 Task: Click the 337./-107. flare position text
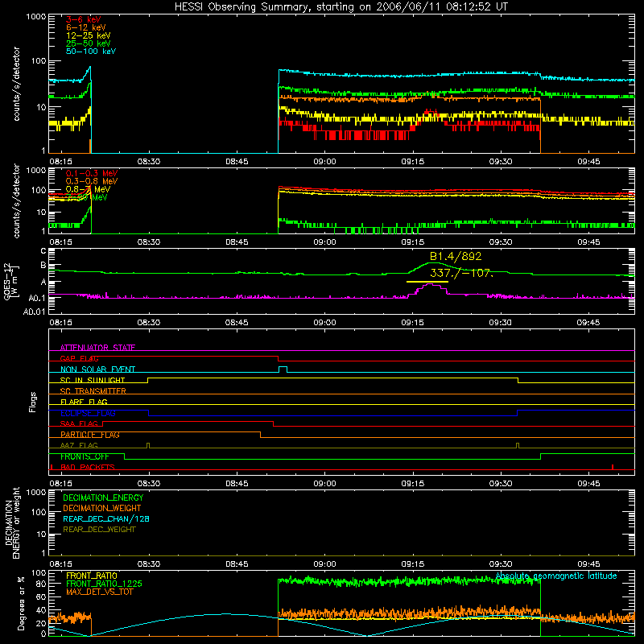pyautogui.click(x=461, y=273)
